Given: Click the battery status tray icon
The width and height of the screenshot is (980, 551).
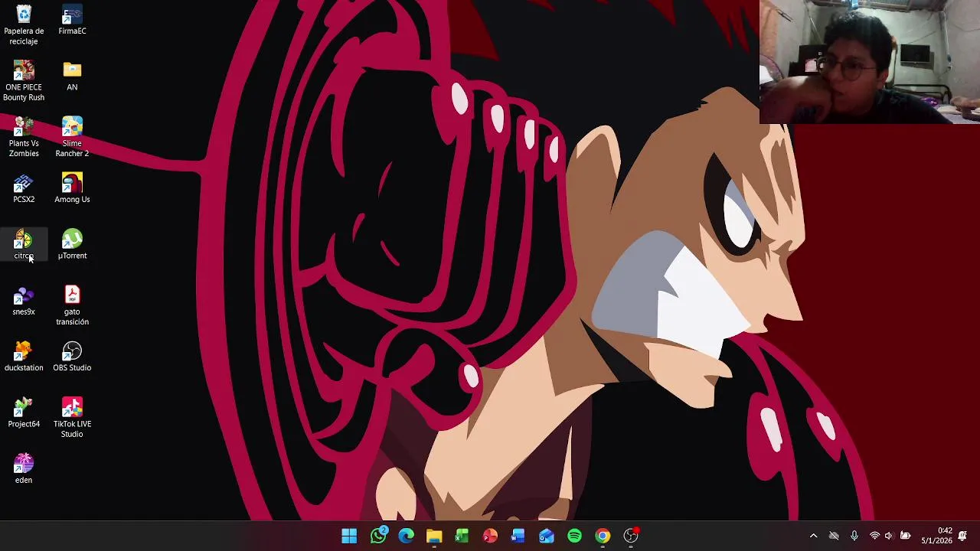Looking at the screenshot, I should point(905,536).
